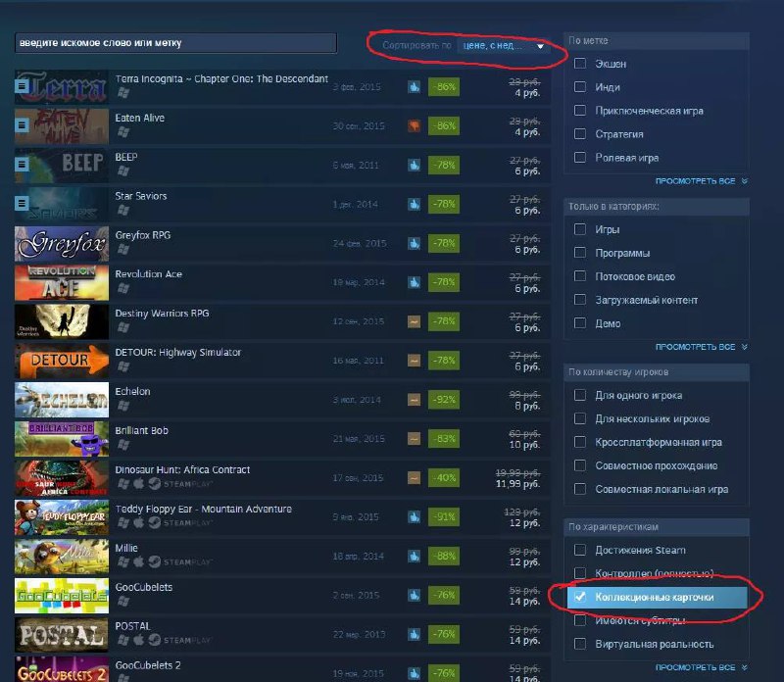Check the Демо category checkbox
Viewport: 784px width, 682px height.
(x=580, y=323)
